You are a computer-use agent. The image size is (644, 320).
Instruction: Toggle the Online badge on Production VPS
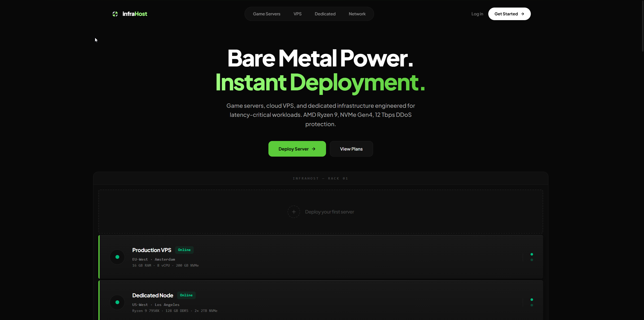click(184, 250)
